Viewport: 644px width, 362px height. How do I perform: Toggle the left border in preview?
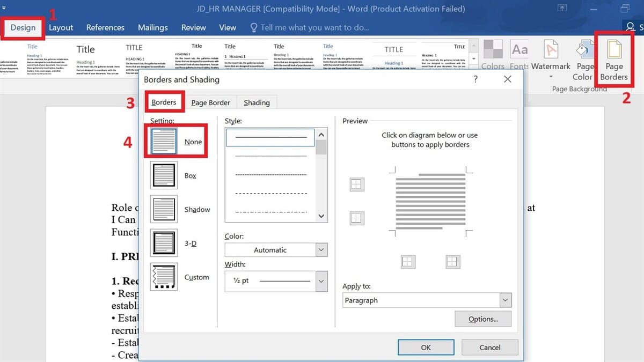pyautogui.click(x=408, y=261)
